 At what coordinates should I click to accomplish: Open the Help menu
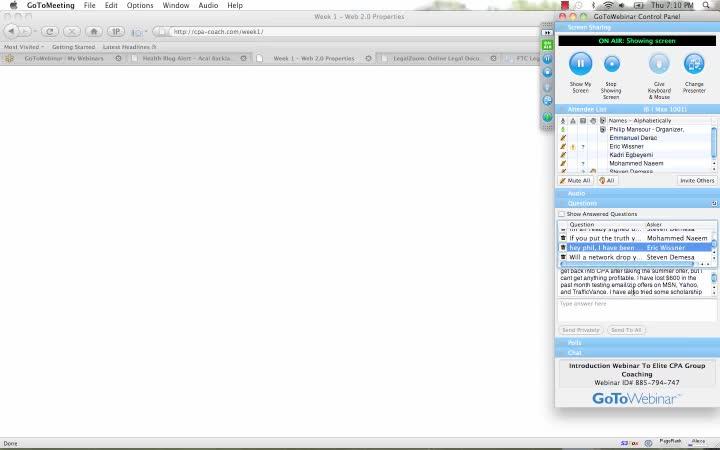click(235, 6)
